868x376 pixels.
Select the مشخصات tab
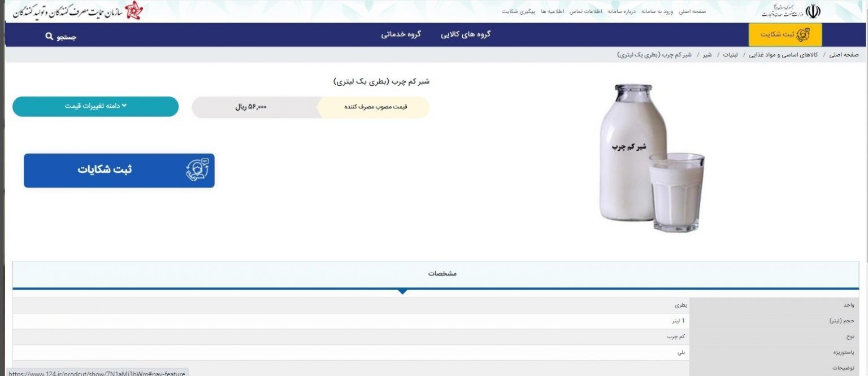[x=442, y=273]
